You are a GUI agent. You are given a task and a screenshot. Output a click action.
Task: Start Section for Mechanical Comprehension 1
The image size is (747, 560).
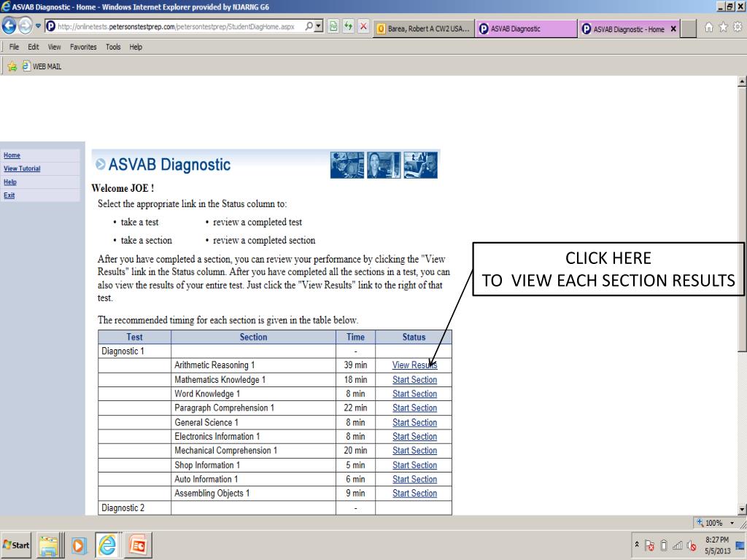tap(414, 451)
